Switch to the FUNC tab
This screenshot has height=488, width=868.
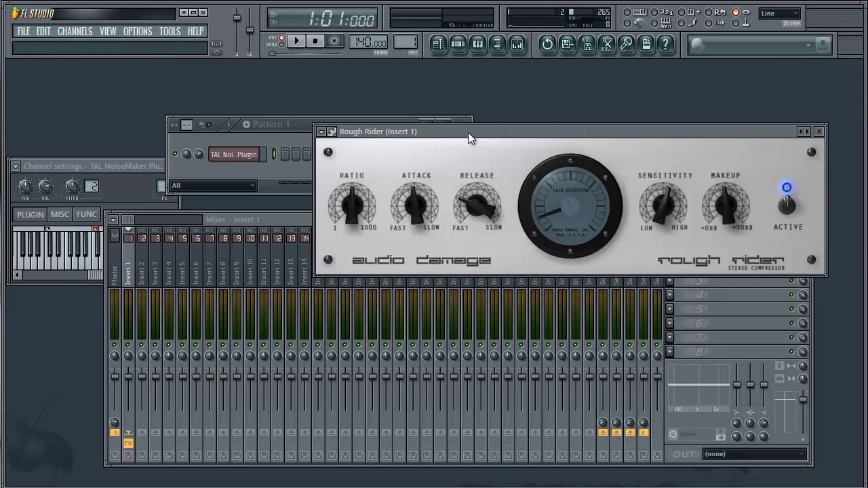[86, 214]
